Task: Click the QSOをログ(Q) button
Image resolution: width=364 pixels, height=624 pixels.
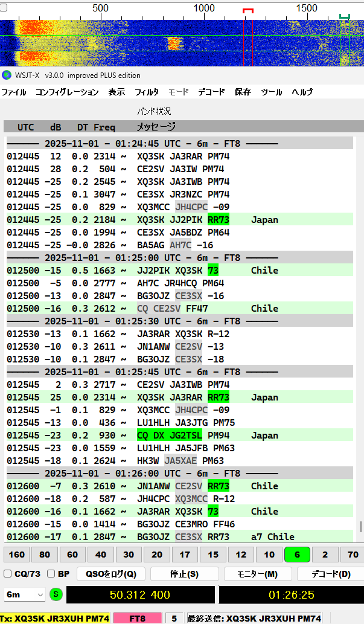Action: [111, 574]
